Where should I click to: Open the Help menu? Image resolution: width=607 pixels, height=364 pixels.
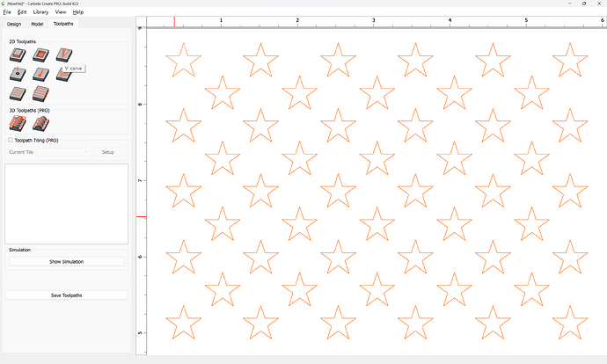[78, 12]
